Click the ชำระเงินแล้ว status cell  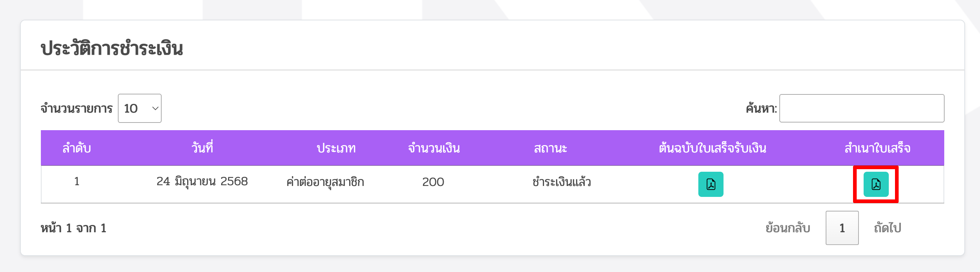[x=562, y=182]
